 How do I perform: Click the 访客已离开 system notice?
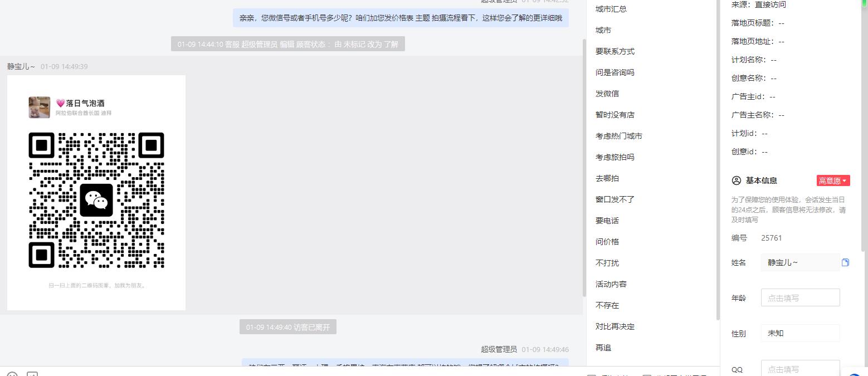[288, 327]
